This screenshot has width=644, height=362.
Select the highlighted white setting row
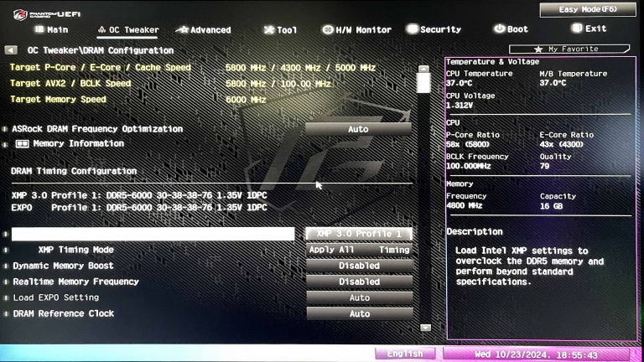pyautogui.click(x=153, y=234)
